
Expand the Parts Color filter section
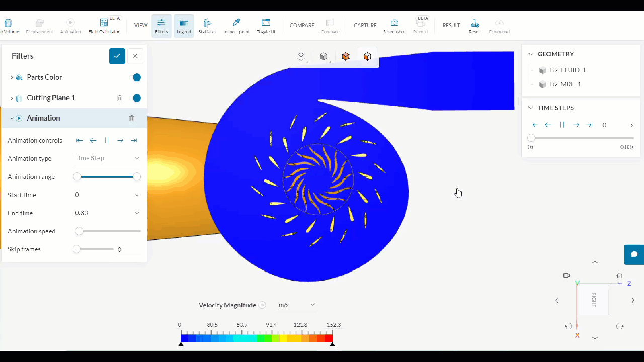[x=11, y=77]
